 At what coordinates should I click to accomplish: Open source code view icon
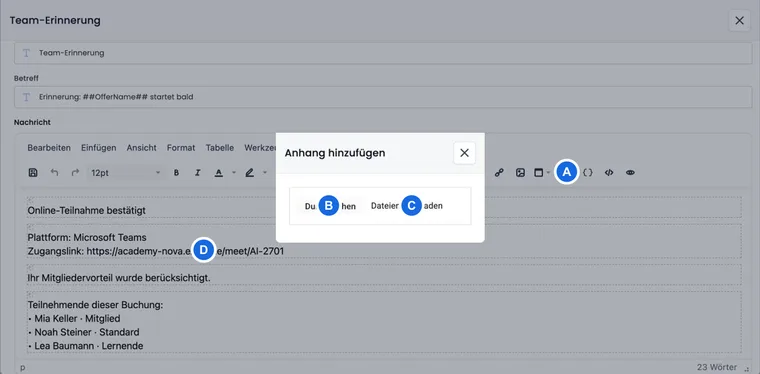(609, 172)
